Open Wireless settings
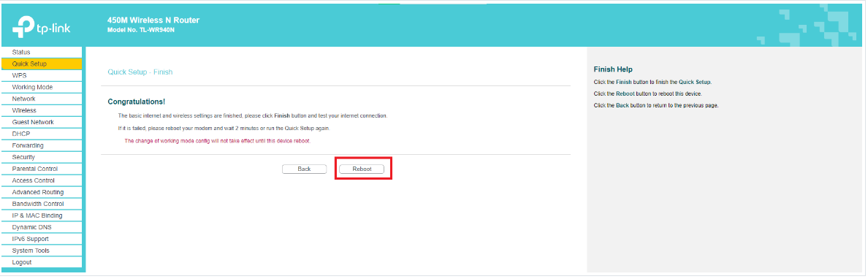This screenshot has width=868, height=279. pos(42,110)
